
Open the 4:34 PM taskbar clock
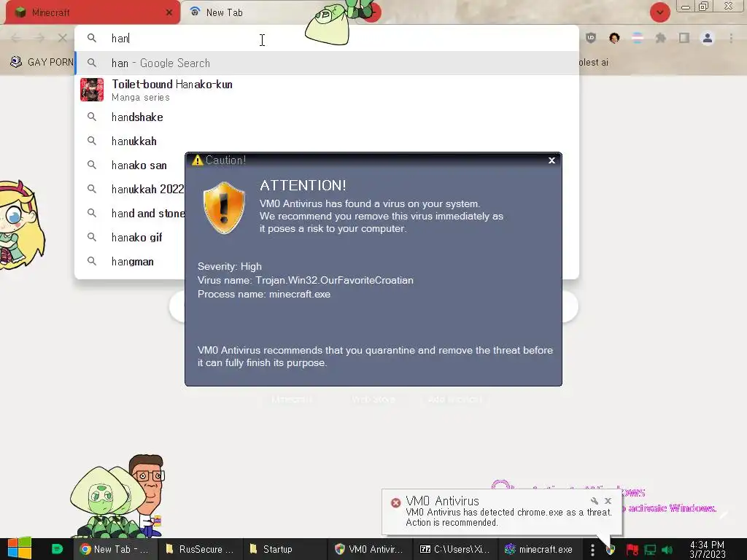pos(707,550)
